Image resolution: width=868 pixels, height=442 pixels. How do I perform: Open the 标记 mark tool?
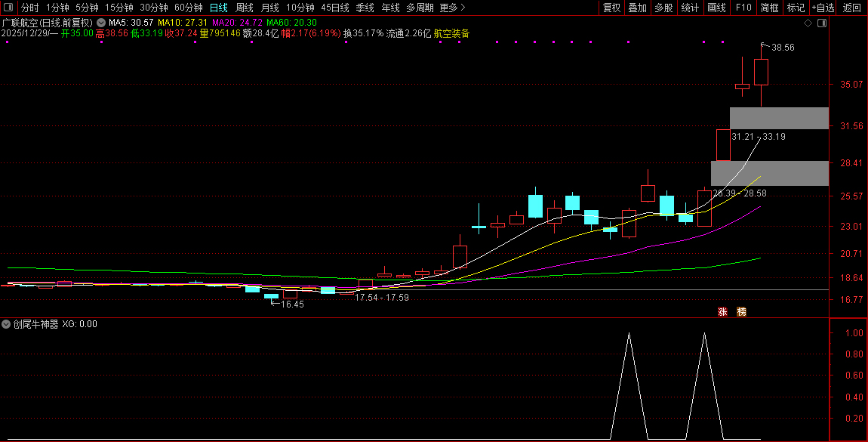pyautogui.click(x=796, y=8)
